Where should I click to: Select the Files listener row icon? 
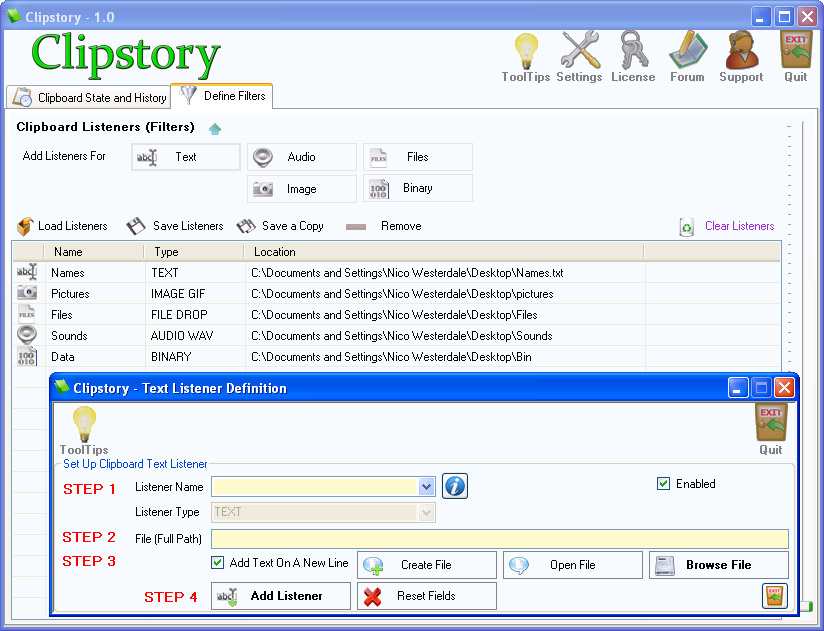click(x=27, y=314)
